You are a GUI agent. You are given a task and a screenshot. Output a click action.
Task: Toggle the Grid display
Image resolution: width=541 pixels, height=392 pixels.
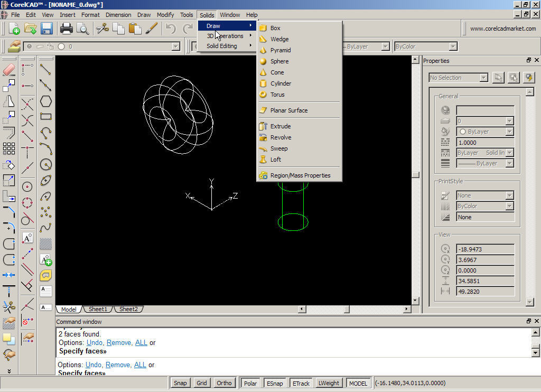201,383
